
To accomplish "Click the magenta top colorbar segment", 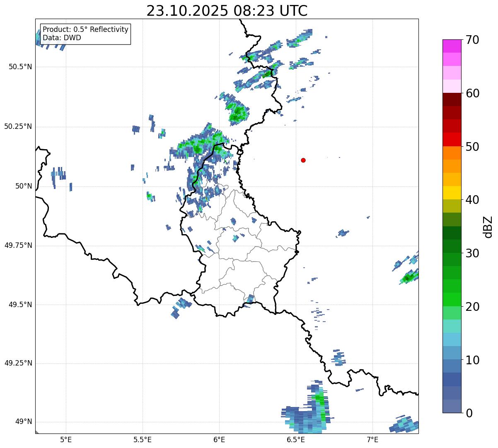I will (452, 46).
